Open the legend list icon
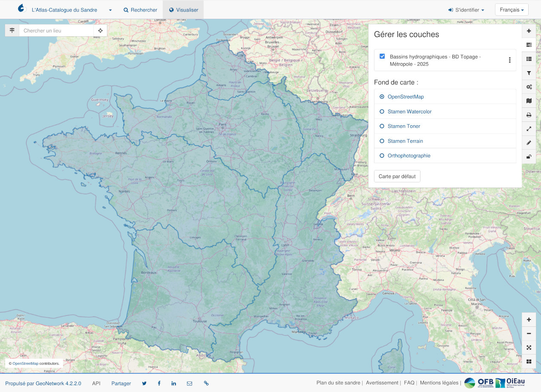 pos(529,59)
